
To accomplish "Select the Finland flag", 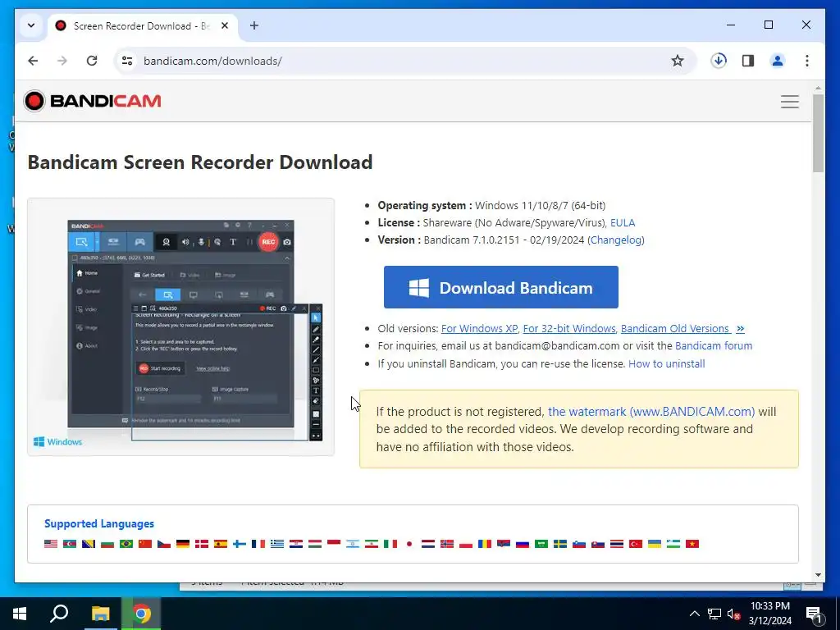I will click(240, 544).
